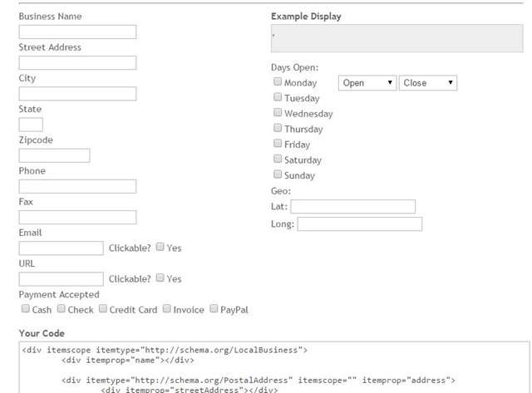Enable the Saturday checkbox
Viewport: 532px width, 393px height.
pos(278,159)
